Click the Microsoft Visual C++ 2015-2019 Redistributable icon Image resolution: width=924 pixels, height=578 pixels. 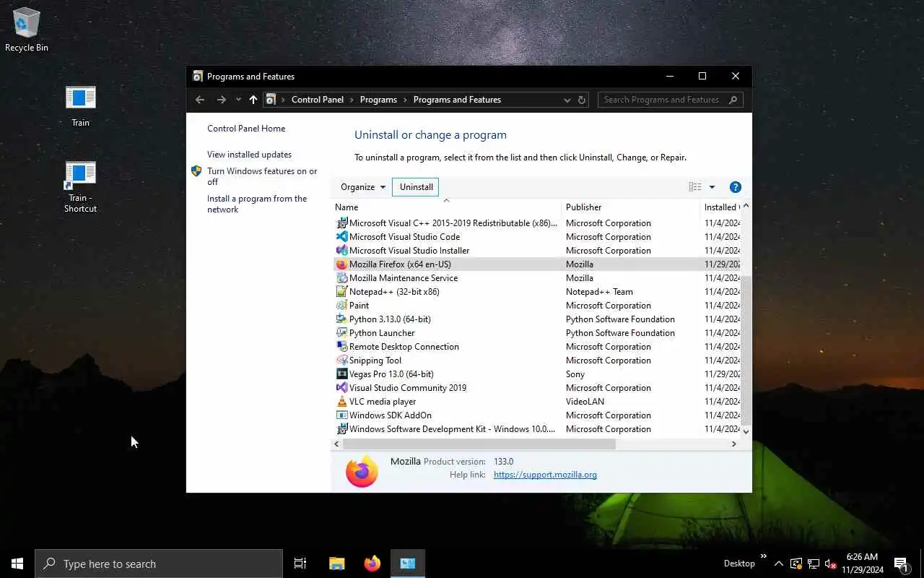[342, 223]
